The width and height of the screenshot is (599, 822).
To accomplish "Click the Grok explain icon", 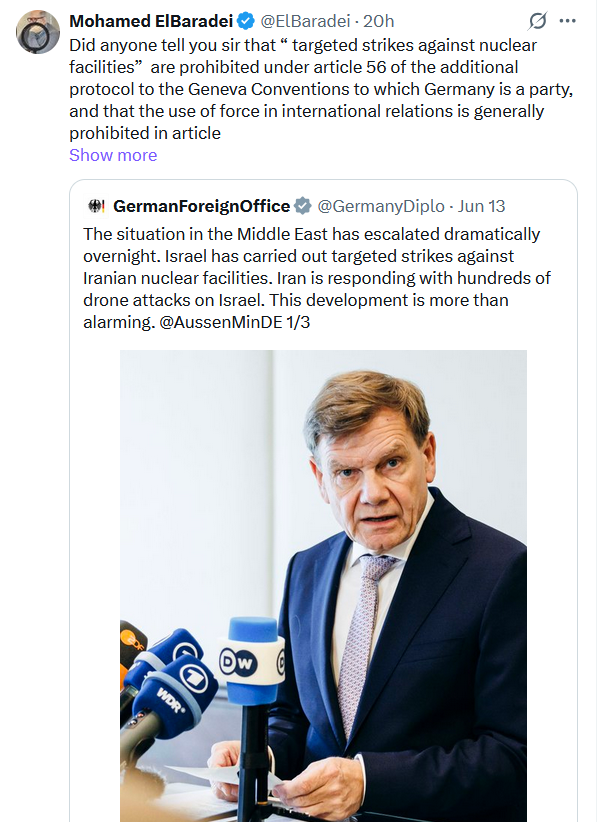I will (538, 21).
